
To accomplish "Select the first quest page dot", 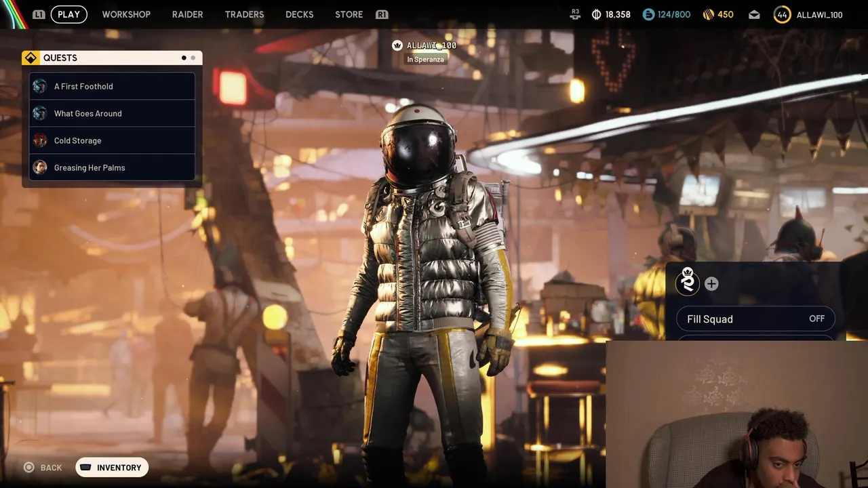I will [x=184, y=58].
